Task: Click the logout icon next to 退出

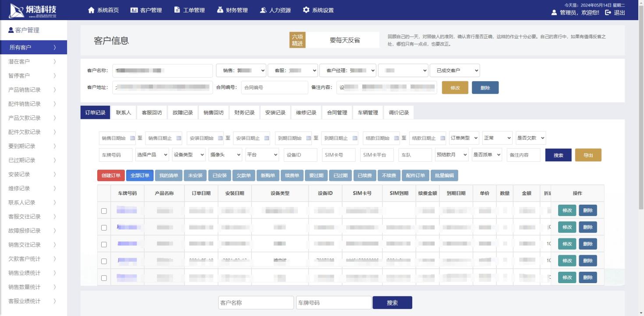Action: pos(608,13)
